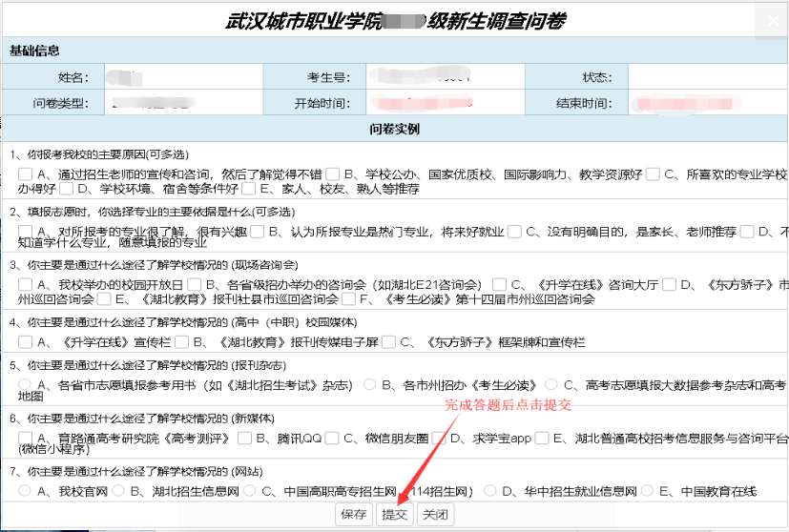Check A 我校举办的校园开放日
This screenshot has height=532, width=789.
coord(25,284)
